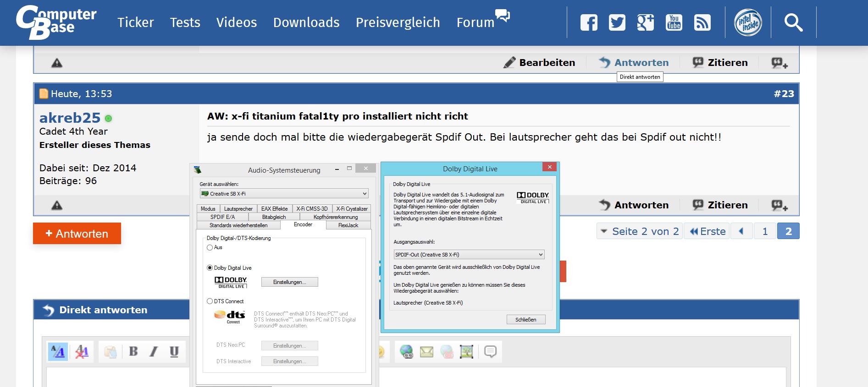The height and width of the screenshot is (387, 868).
Task: Open the SPDIF-Out output selection dropdown
Action: [x=469, y=255]
